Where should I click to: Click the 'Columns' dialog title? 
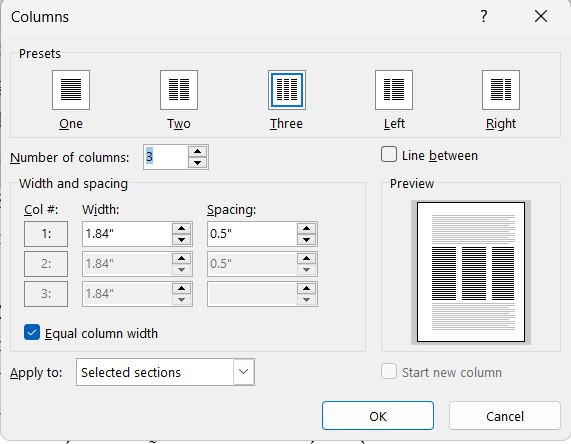[40, 17]
